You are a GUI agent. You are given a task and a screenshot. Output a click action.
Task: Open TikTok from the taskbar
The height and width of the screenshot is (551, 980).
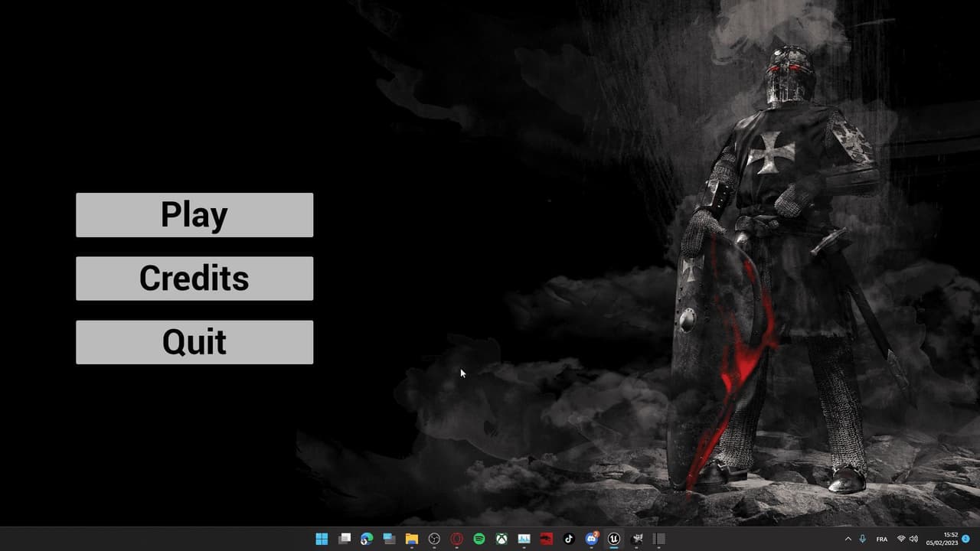[569, 539]
